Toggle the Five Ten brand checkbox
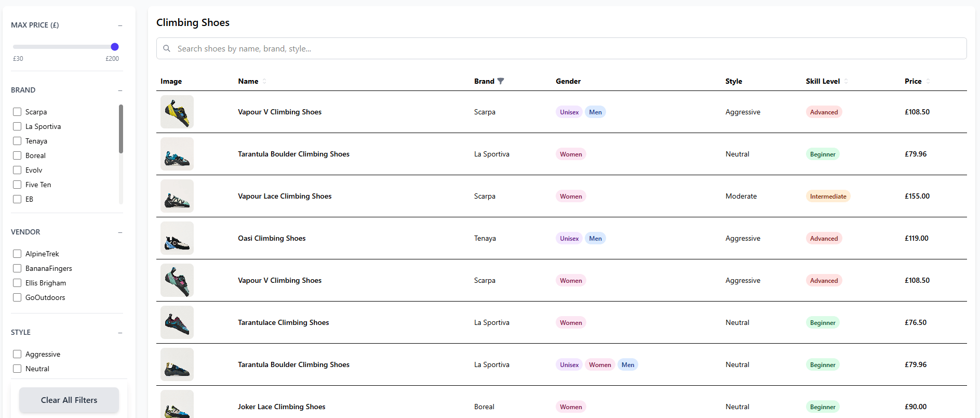 [17, 185]
